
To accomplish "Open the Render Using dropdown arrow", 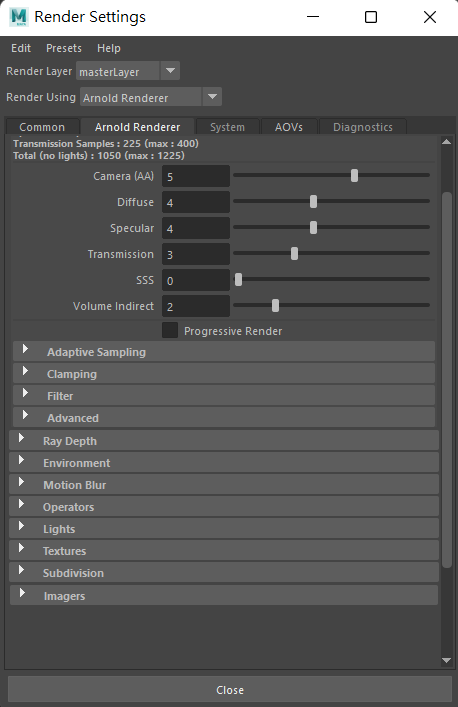I will [x=212, y=97].
